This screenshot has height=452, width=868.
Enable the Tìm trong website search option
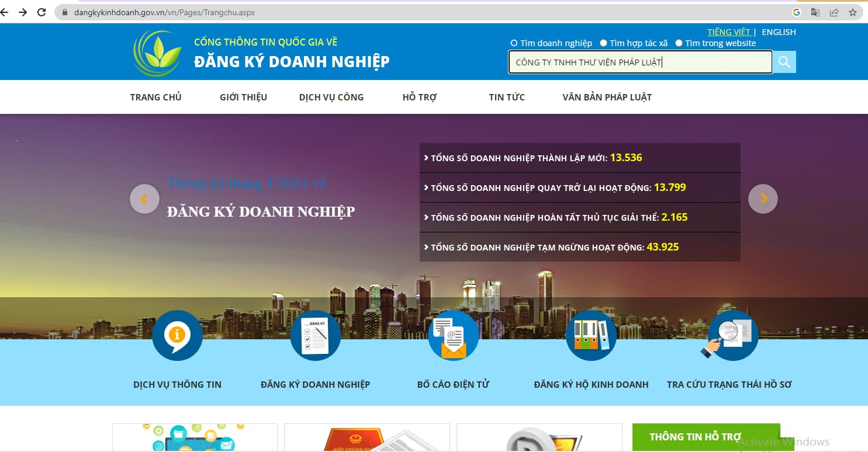(678, 43)
